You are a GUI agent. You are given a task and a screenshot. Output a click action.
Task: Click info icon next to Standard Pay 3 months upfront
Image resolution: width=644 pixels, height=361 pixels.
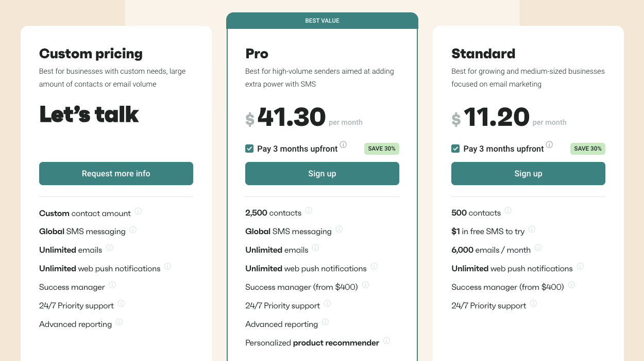point(549,144)
